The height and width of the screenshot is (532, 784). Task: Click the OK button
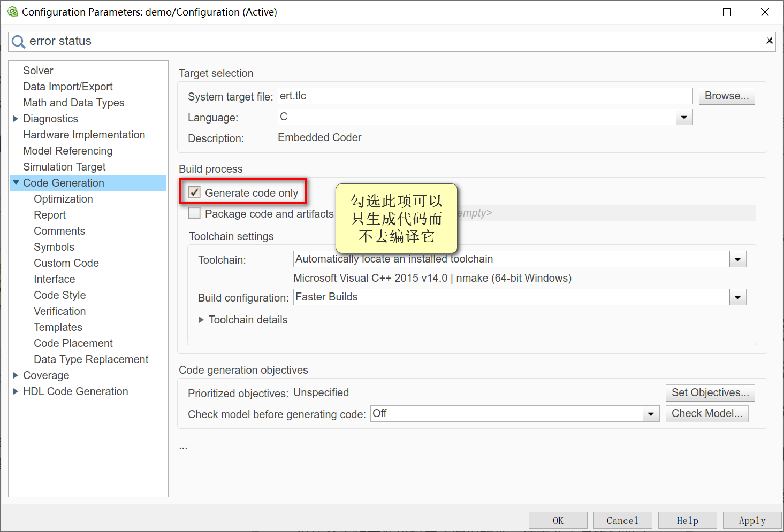[558, 521]
